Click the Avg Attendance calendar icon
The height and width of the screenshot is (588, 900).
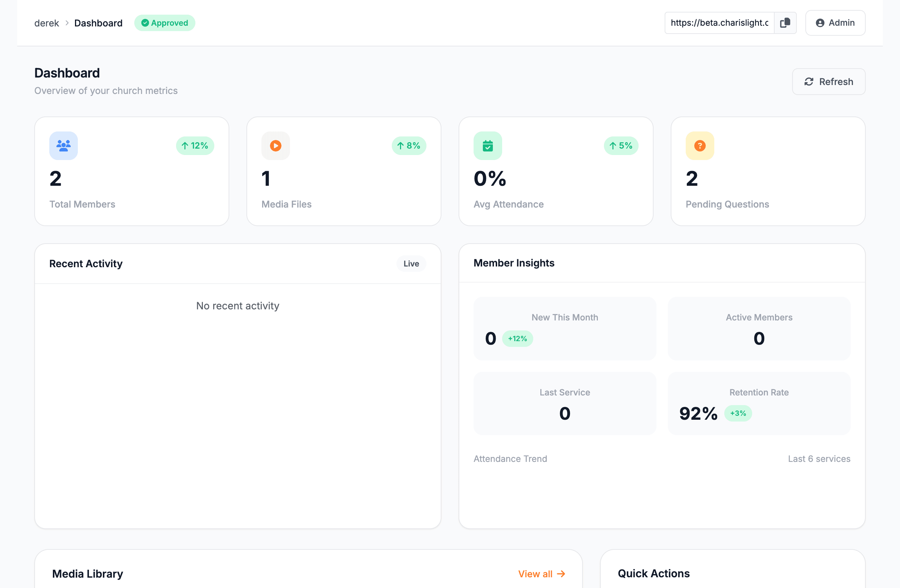(487, 146)
